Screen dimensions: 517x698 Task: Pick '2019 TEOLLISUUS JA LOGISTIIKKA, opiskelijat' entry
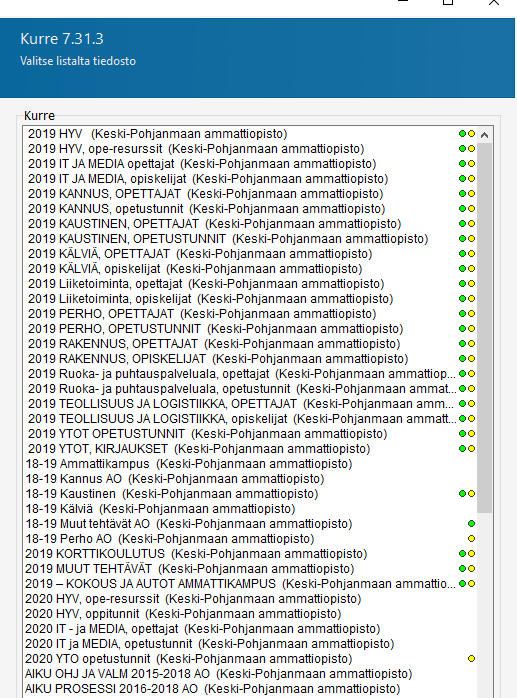tap(250, 418)
